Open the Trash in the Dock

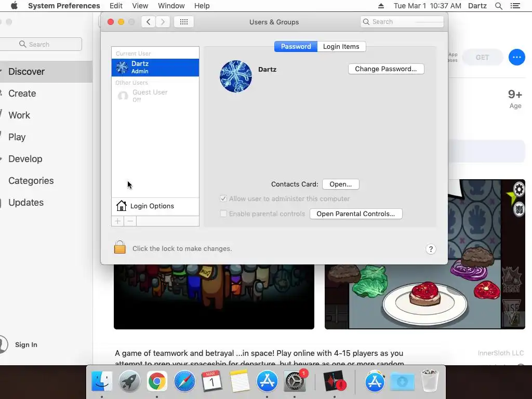click(430, 381)
